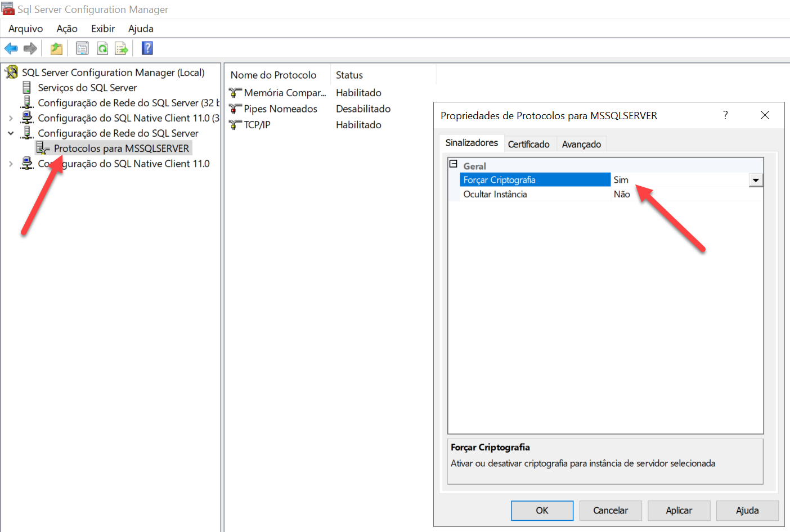Click icon of Configuração de Rede (32 bits)

(27, 102)
